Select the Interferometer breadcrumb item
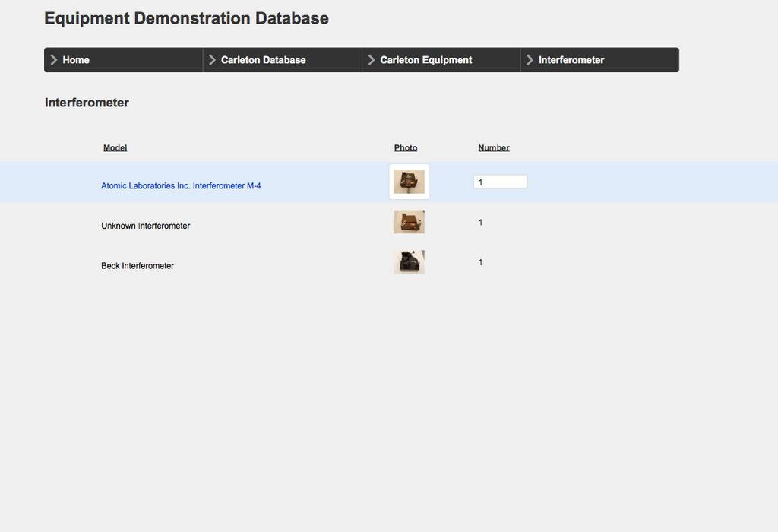 click(570, 59)
